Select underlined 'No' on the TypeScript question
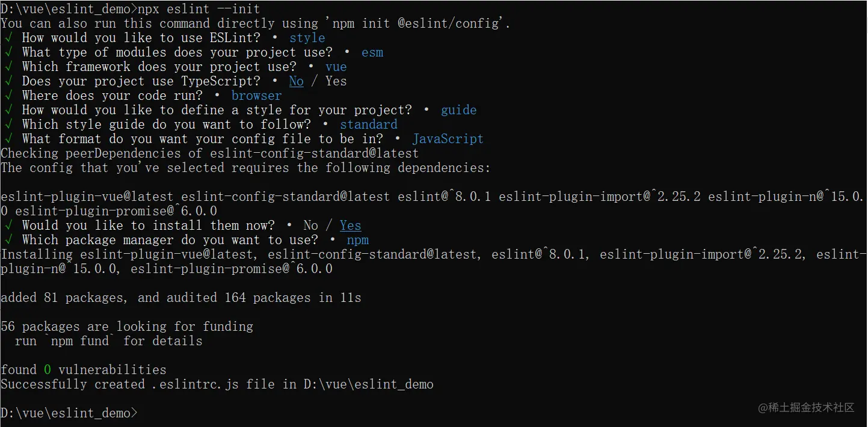Image resolution: width=868 pixels, height=427 pixels. (x=297, y=81)
